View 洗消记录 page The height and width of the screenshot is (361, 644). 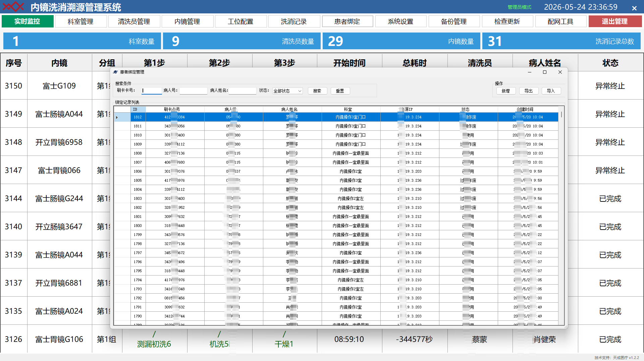pyautogui.click(x=294, y=21)
